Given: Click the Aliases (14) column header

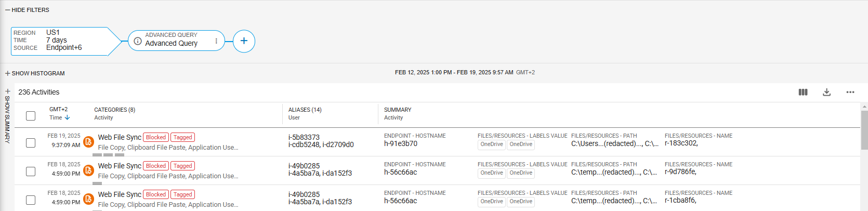Looking at the screenshot, I should point(305,110).
